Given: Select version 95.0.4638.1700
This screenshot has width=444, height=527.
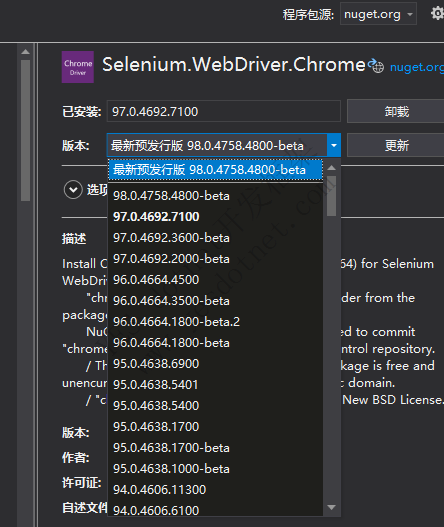Looking at the screenshot, I should 215,427.
